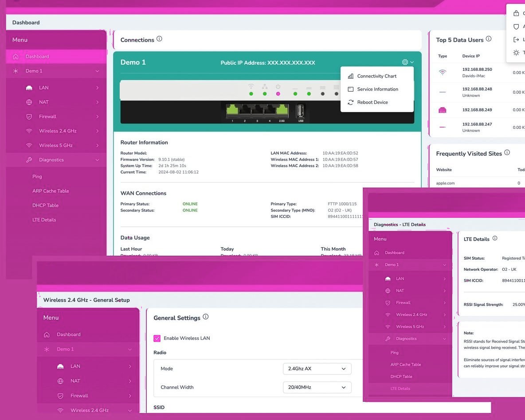Choose Reboot Device in the gear menu
This screenshot has height=420, width=525.
372,102
